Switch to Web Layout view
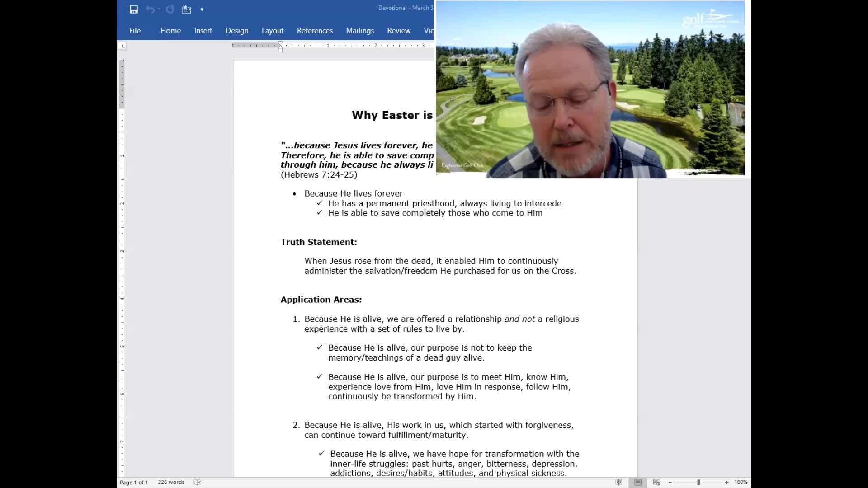The width and height of the screenshot is (868, 488). (x=657, y=482)
